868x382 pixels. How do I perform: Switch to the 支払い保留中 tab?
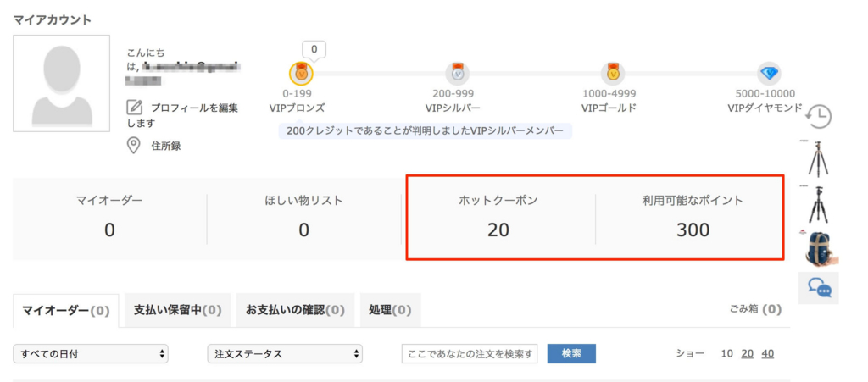[177, 311]
